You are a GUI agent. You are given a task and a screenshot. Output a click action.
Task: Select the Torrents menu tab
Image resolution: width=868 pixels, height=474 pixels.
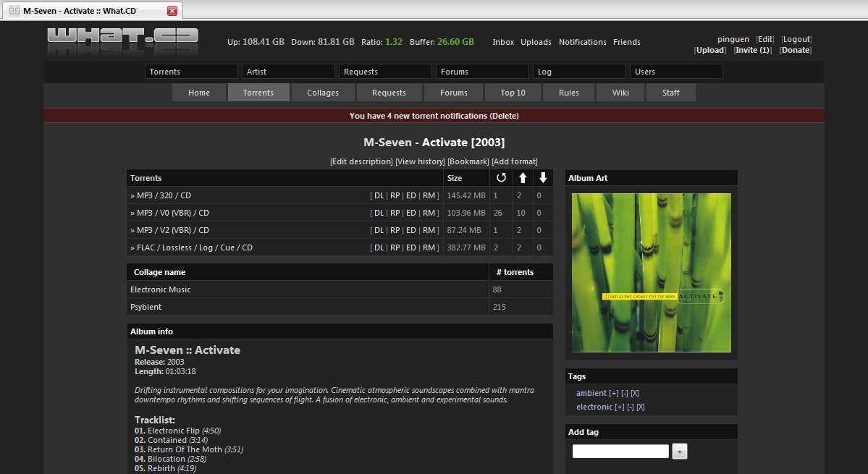[x=258, y=93]
